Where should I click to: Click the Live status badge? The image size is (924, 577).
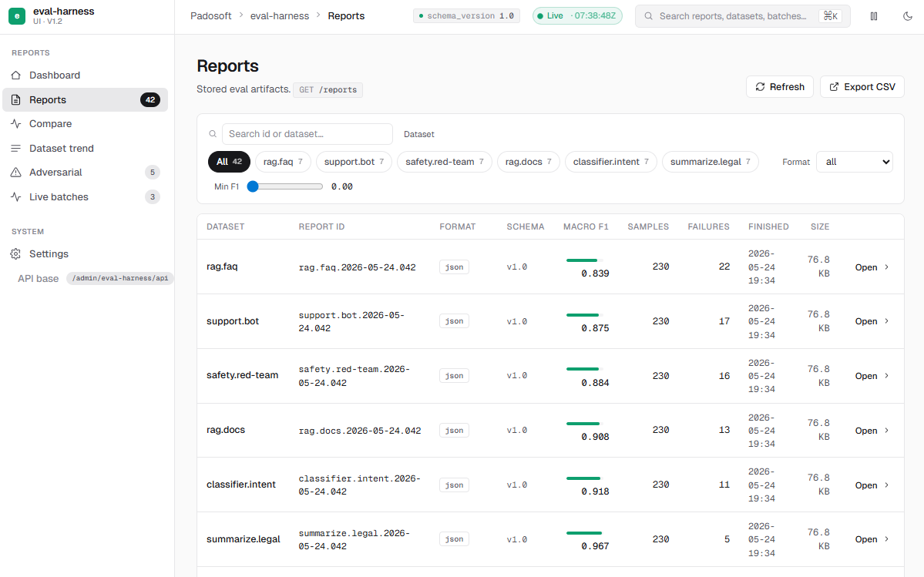[x=577, y=16]
